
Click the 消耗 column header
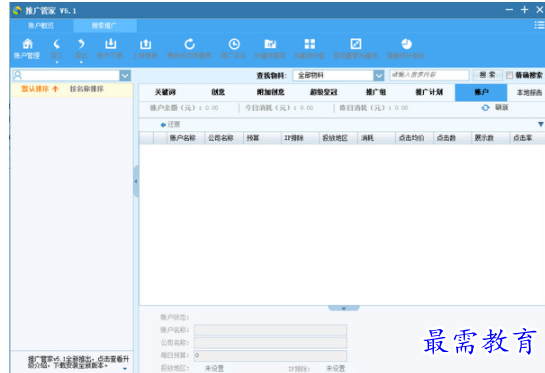tap(376, 138)
